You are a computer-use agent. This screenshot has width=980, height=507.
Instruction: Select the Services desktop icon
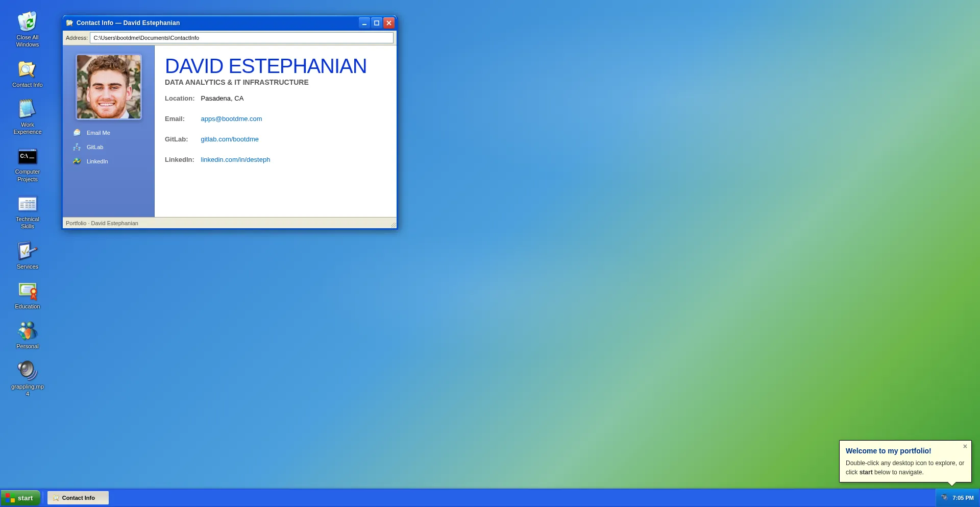28,255
